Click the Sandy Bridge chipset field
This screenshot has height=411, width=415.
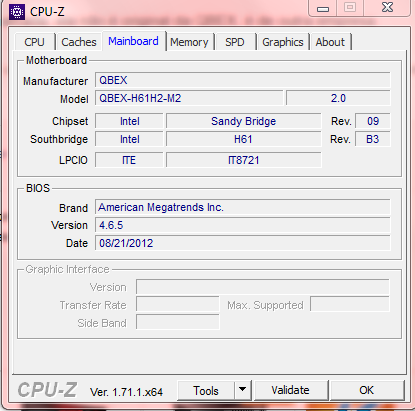point(243,121)
